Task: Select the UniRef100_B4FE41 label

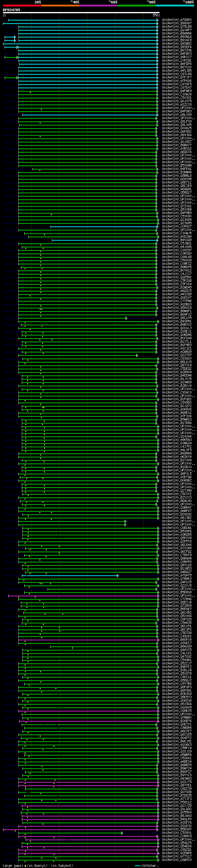Action: click(176, 169)
